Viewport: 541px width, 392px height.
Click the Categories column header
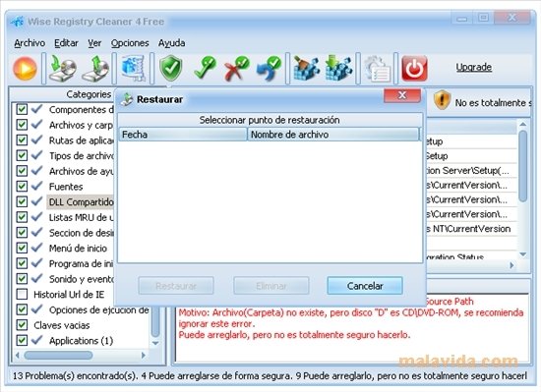[x=89, y=94]
